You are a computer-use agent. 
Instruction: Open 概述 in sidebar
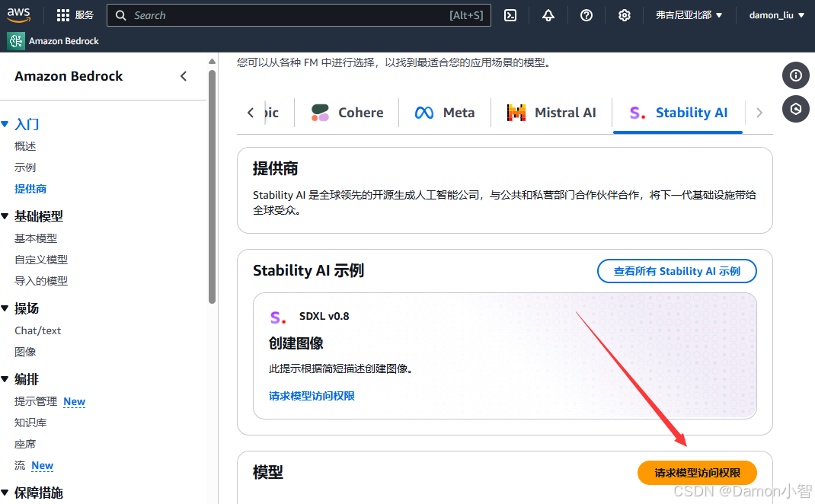coord(25,146)
